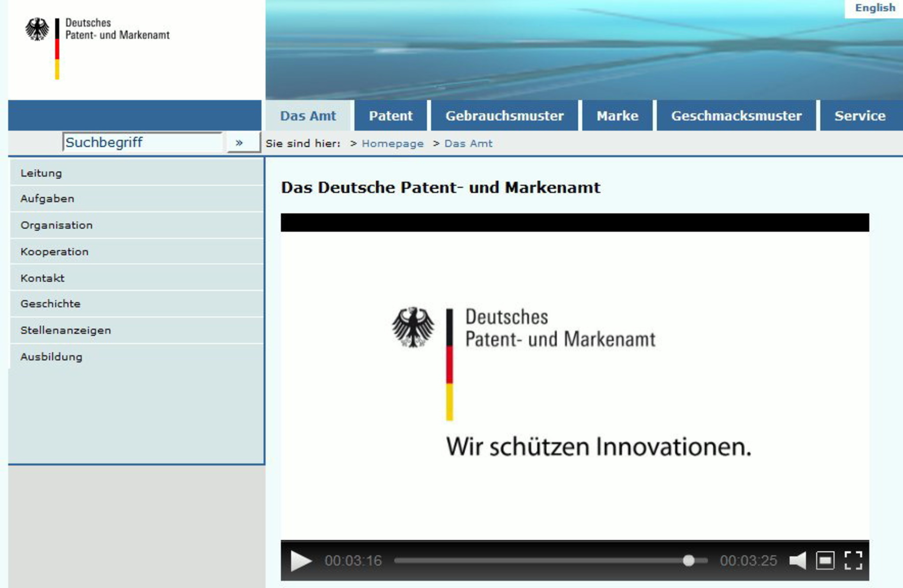
Task: Go to the Geschmacksmuster tab
Action: 736,116
